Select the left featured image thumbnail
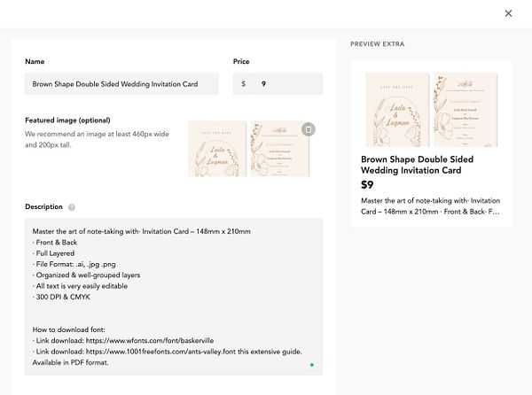The width and height of the screenshot is (532, 395). point(217,149)
